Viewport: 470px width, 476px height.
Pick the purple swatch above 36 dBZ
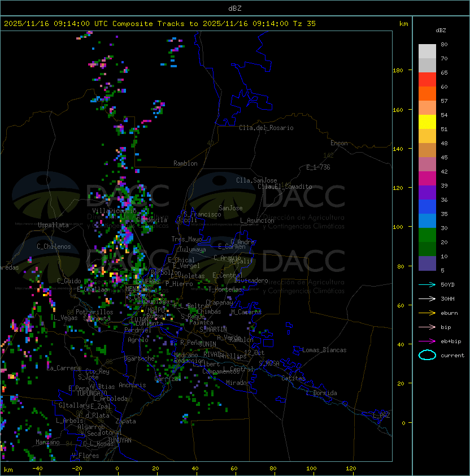pos(427,193)
